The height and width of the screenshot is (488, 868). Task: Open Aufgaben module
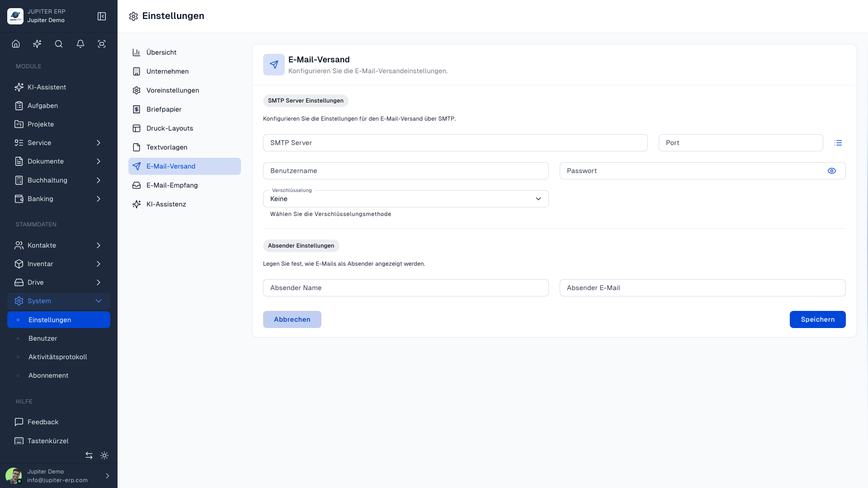tap(59, 106)
